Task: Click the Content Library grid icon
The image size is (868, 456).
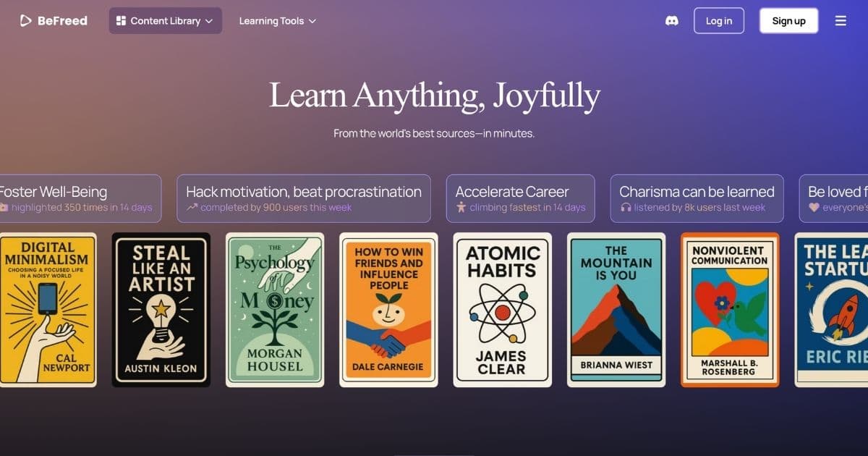Action: (121, 21)
